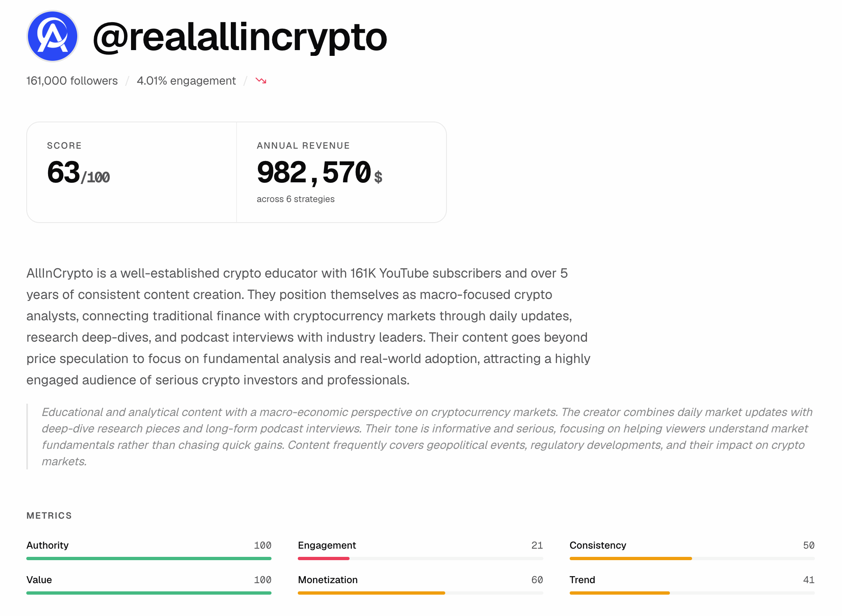Click the Value green progress bar
Image resolution: width=842 pixels, height=616 pixels.
tap(149, 593)
